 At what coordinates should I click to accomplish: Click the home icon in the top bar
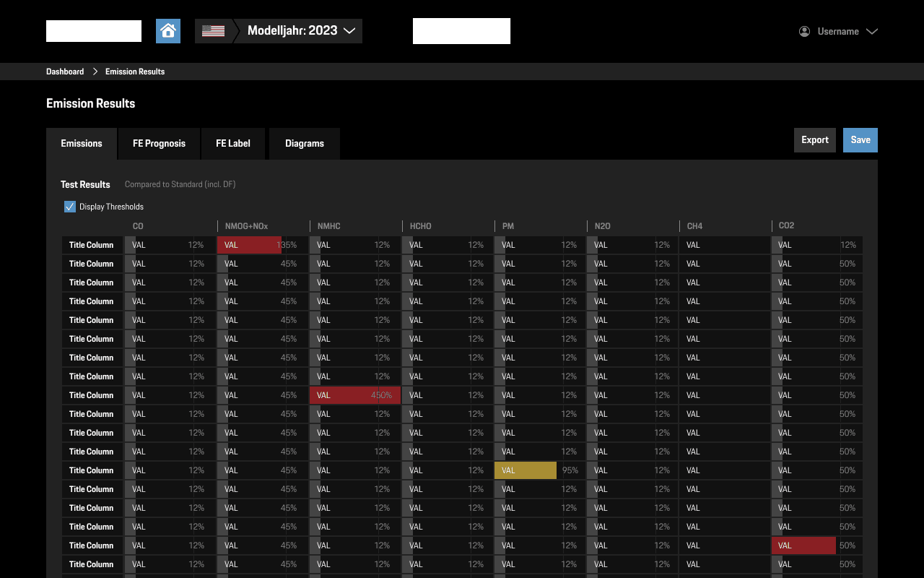point(167,30)
